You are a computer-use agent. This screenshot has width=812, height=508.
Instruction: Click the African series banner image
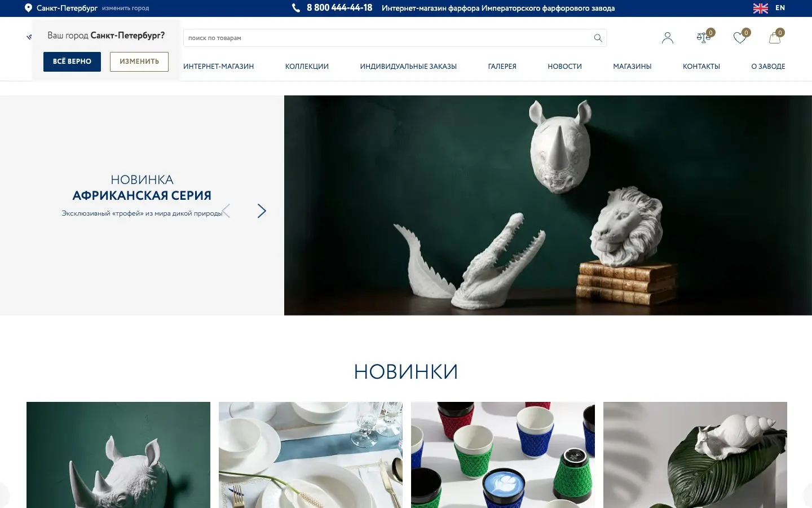(548, 205)
